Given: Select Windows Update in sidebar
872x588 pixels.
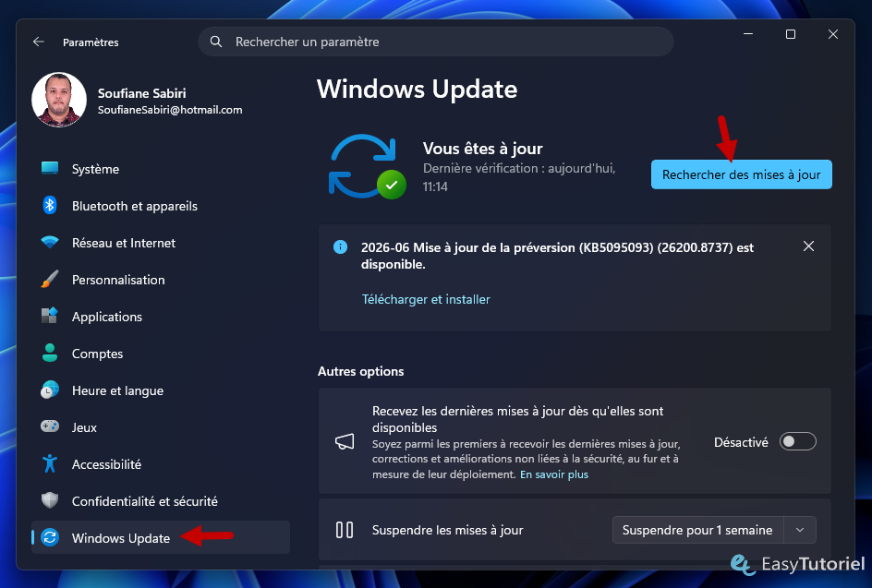Looking at the screenshot, I should pos(161,537).
